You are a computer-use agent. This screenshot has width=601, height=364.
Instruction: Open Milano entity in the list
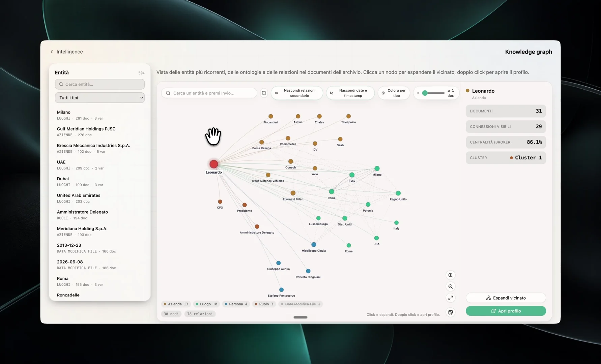(x=100, y=115)
